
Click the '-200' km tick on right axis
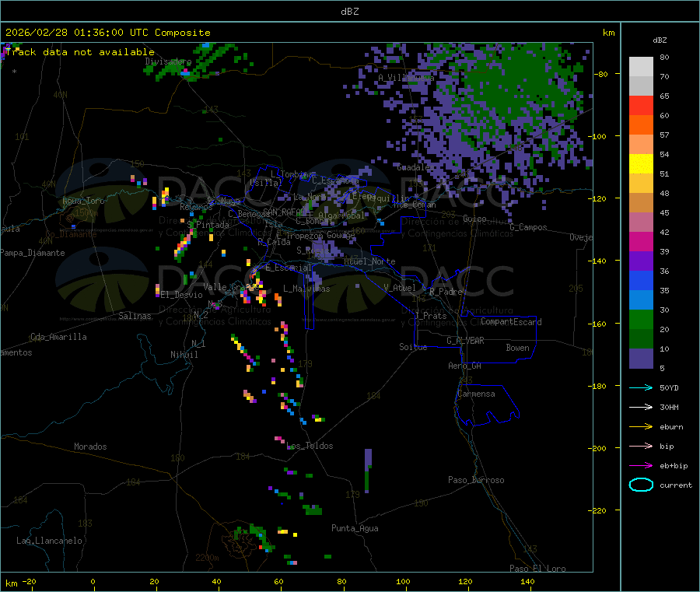click(x=597, y=448)
